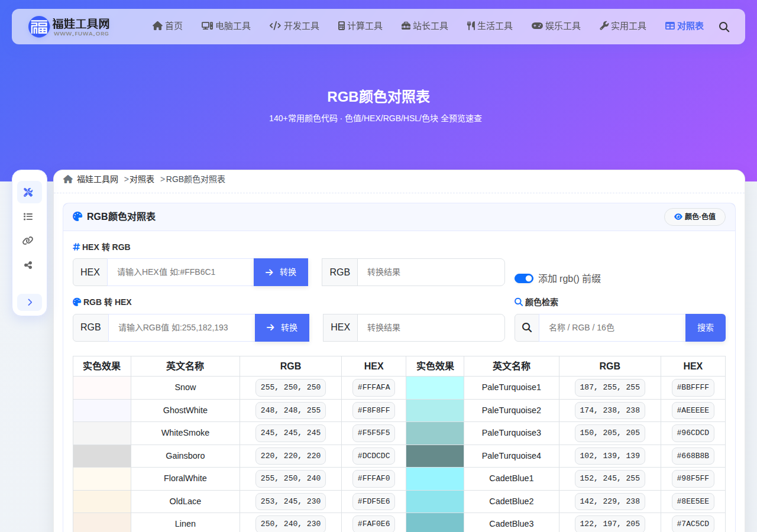The image size is (757, 532).
Task: Toggle the 颜色·色值 view button
Action: [x=695, y=217]
